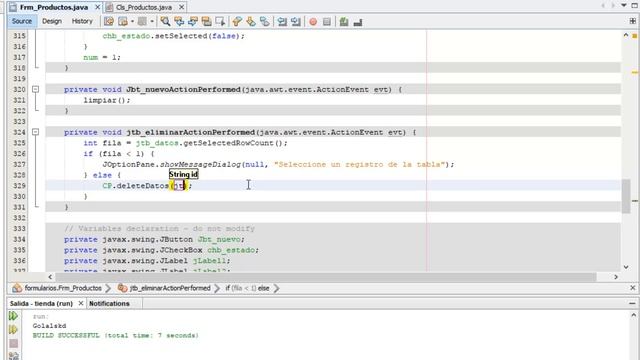Click the 'if (fila < 1) else' breadcrumb

click(247, 288)
